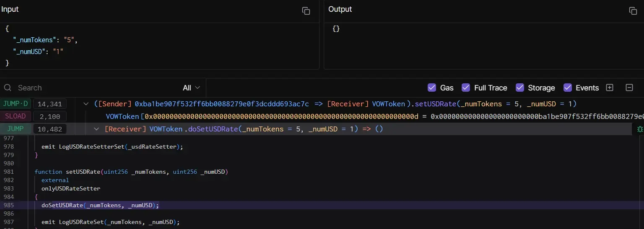Open the All filter dropdown
The height and width of the screenshot is (229, 644).
191,87
